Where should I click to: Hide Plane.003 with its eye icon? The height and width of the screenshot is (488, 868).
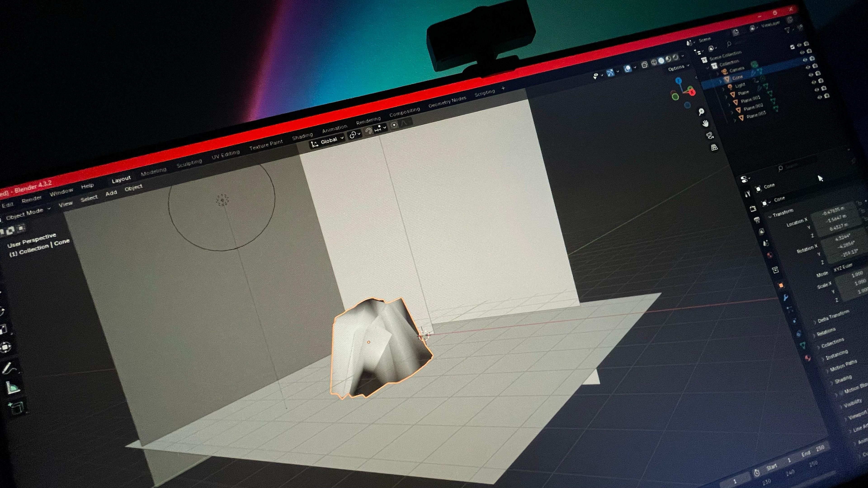[820, 97]
